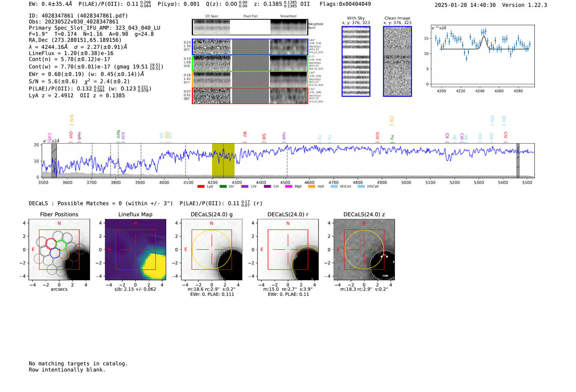Image resolution: width=576 pixels, height=392 pixels.
Task: Click the blue-bordered 2D Spec row
Action: tap(250, 47)
